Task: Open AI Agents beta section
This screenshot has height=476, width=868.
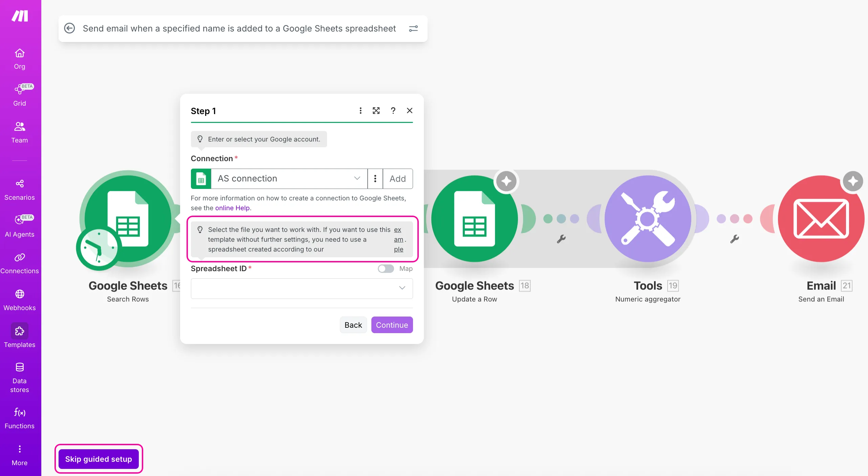Action: (x=20, y=226)
